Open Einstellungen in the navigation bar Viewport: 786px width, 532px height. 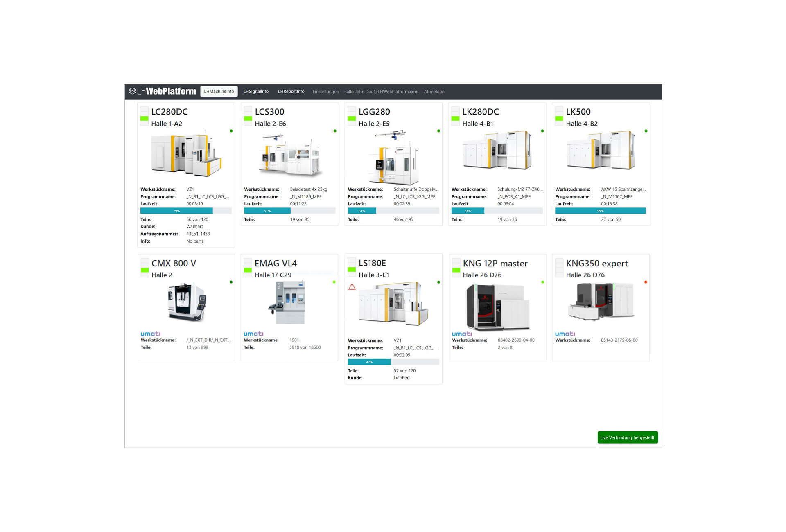coord(325,92)
